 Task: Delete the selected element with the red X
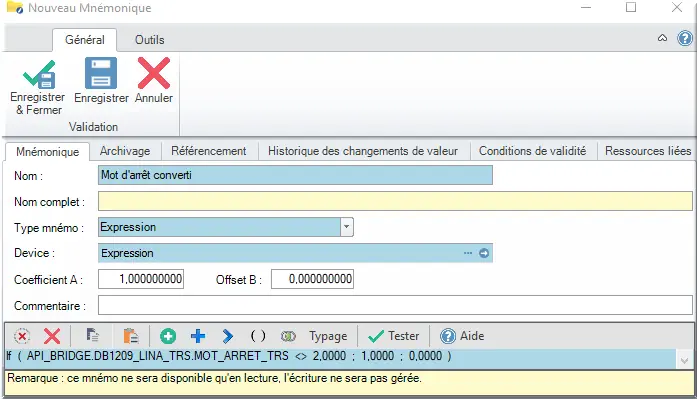point(52,336)
